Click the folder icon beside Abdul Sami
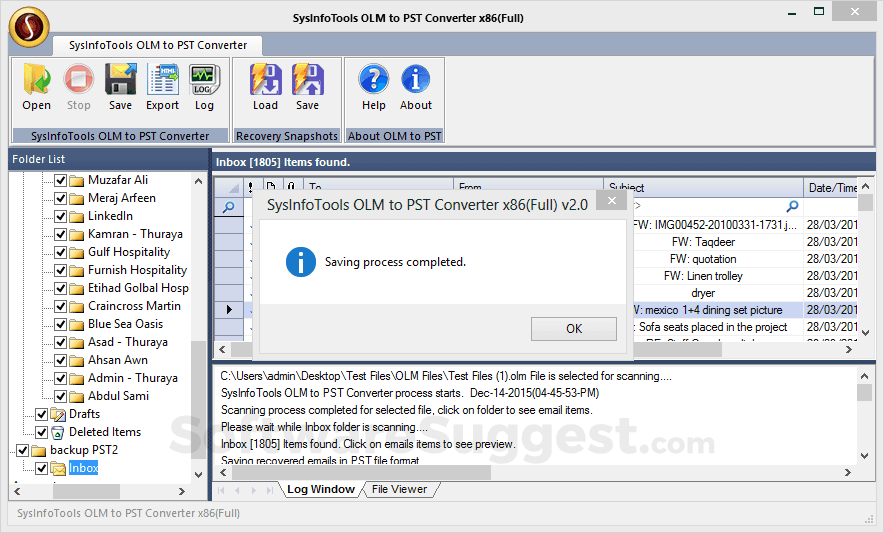The image size is (884, 533). 76,397
